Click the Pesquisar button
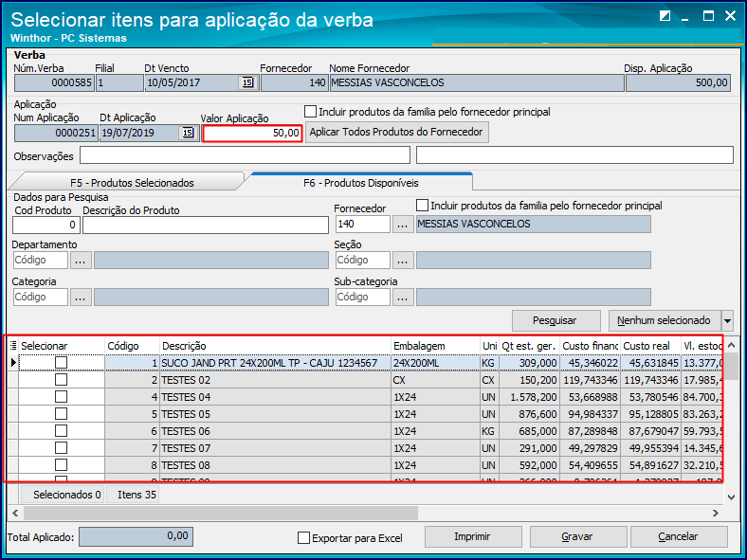 pyautogui.click(x=556, y=321)
